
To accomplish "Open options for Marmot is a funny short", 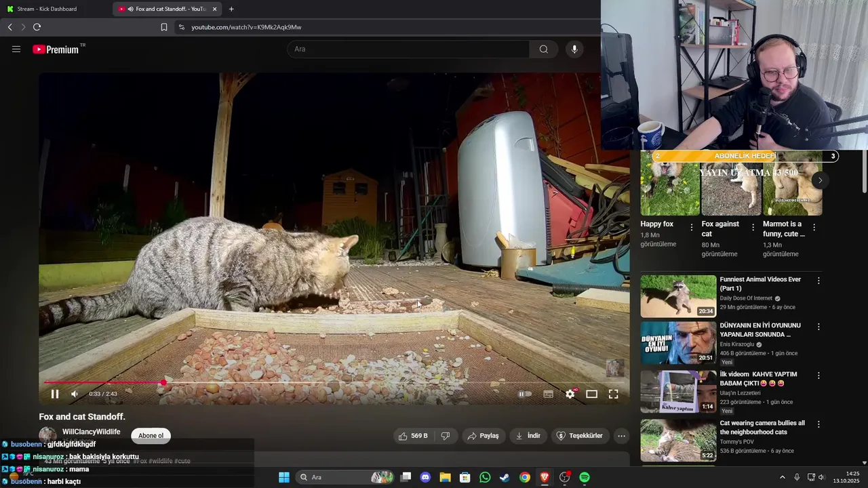I will click(x=814, y=228).
